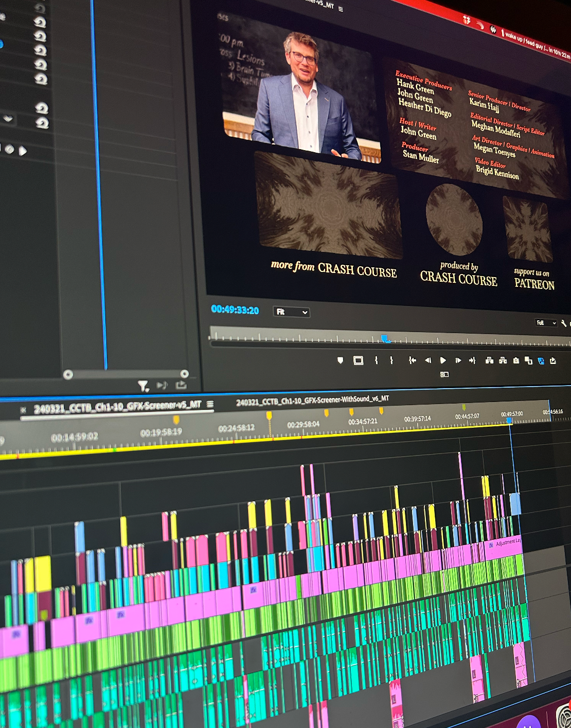The width and height of the screenshot is (571, 728).
Task: Open Program monitor wrench settings
Action: click(x=564, y=323)
